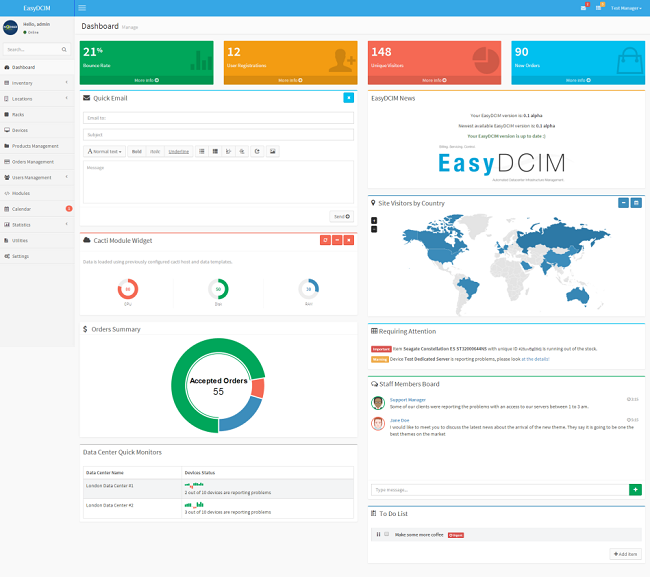This screenshot has width=650, height=577.
Task: Click green plus send message button
Action: point(635,490)
